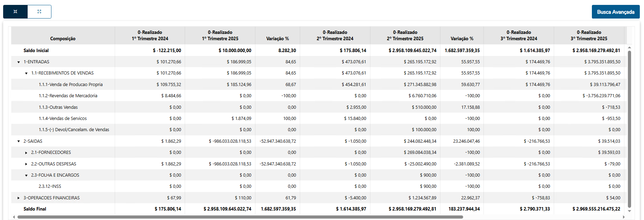Viewport: 644px width, 220px height.
Task: Click the vertical scrollbar up arrow
Action: [x=629, y=48]
